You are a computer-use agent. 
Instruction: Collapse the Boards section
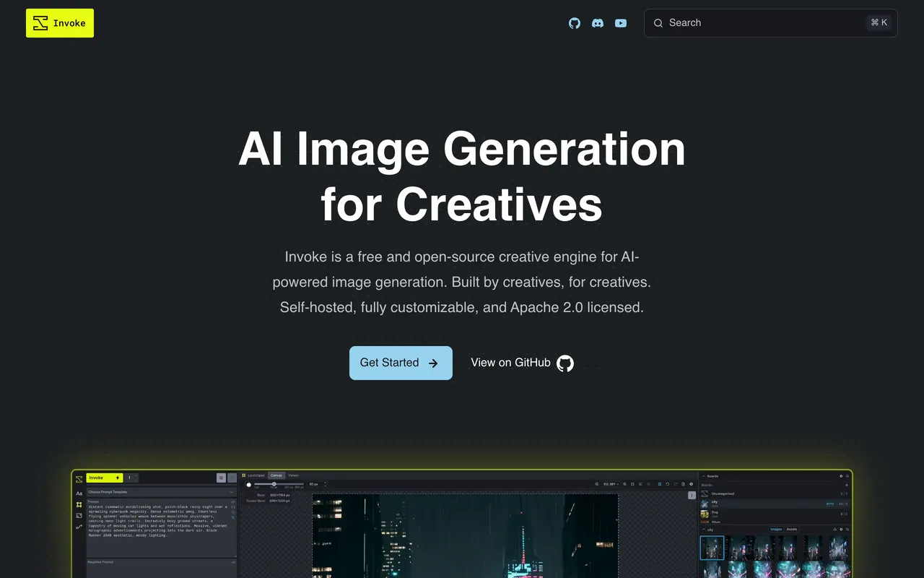coord(704,476)
